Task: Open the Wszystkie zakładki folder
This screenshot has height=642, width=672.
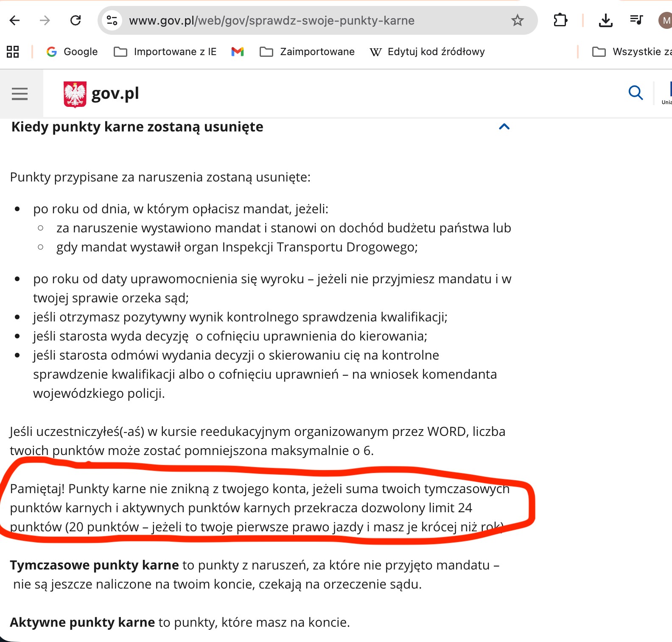Action: point(632,52)
